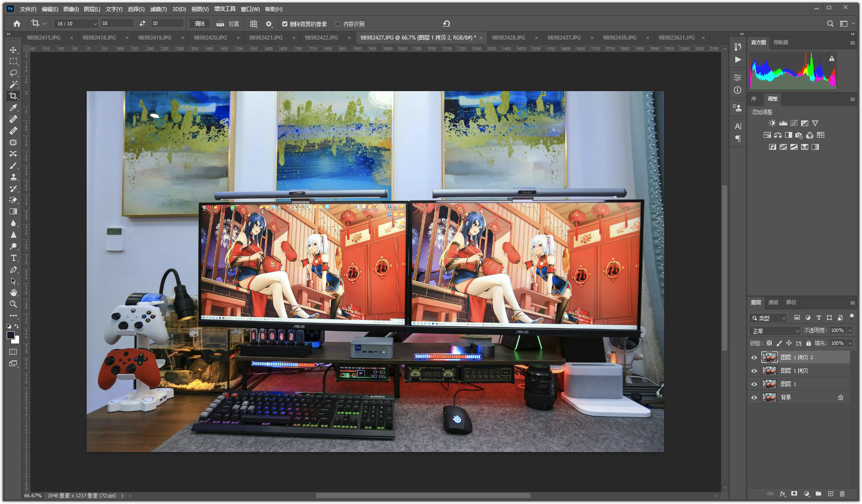
Task: Switch to the 9B9B2420.JPG document tab
Action: [x=210, y=38]
